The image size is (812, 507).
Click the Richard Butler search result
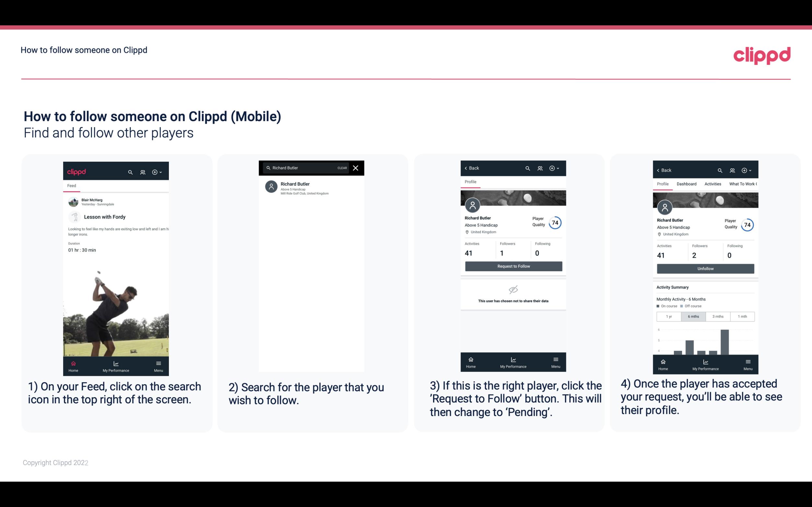click(x=313, y=188)
